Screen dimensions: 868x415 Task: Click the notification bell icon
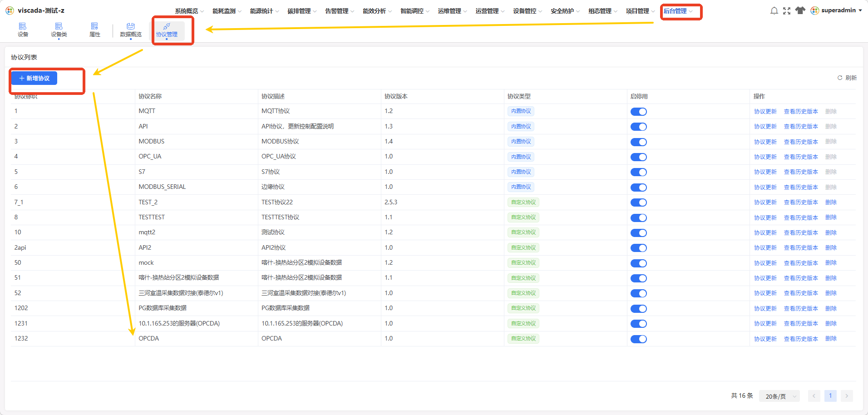click(x=774, y=10)
